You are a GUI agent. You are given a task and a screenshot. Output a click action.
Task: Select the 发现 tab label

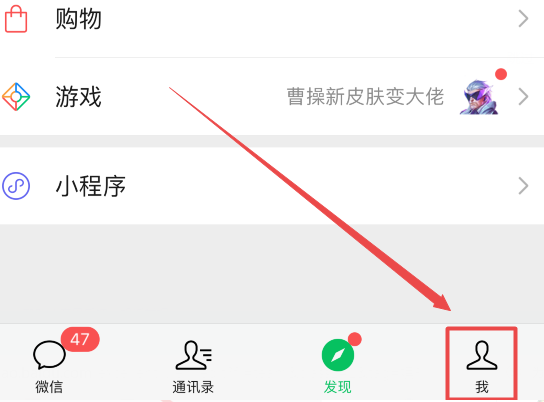(338, 387)
